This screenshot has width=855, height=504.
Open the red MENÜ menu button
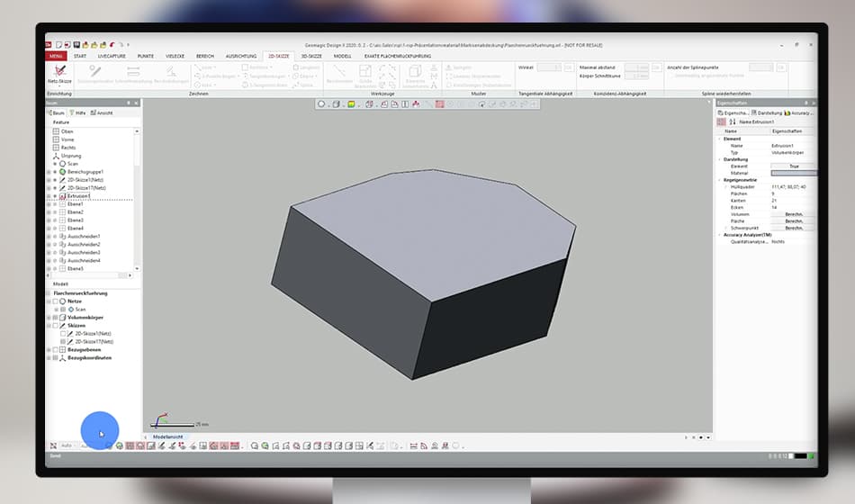(57, 56)
